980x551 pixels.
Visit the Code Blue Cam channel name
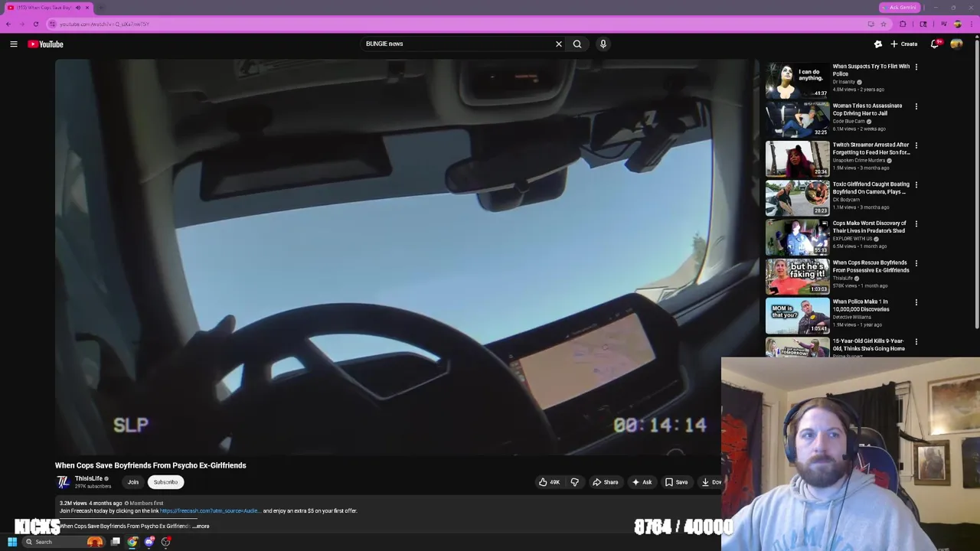[848, 121]
